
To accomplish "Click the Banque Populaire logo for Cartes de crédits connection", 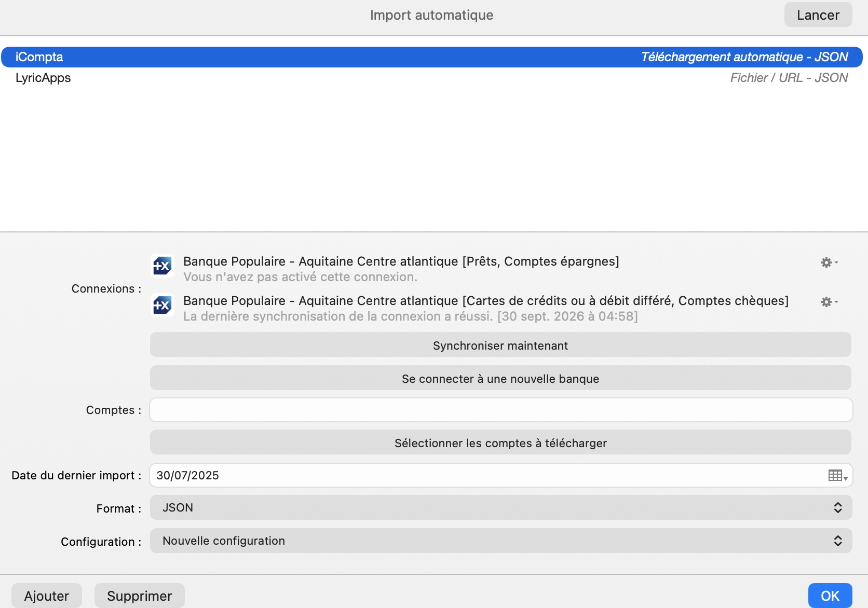I will coord(162,305).
